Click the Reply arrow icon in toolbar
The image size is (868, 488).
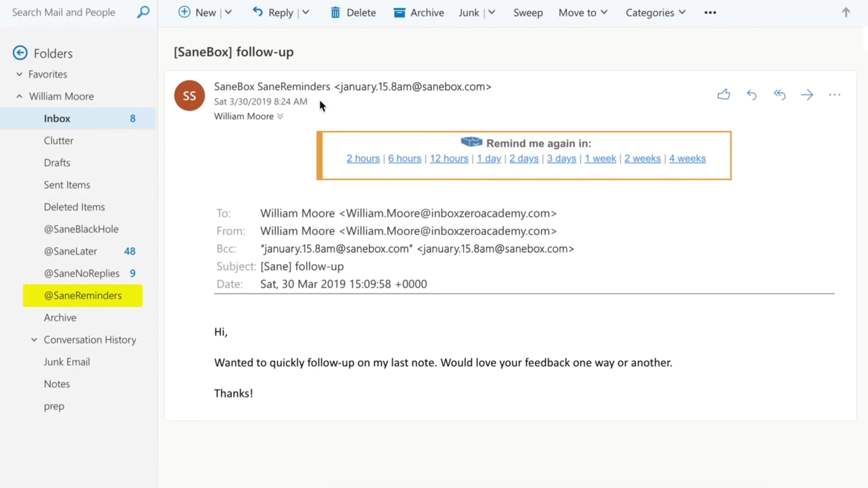click(x=257, y=12)
